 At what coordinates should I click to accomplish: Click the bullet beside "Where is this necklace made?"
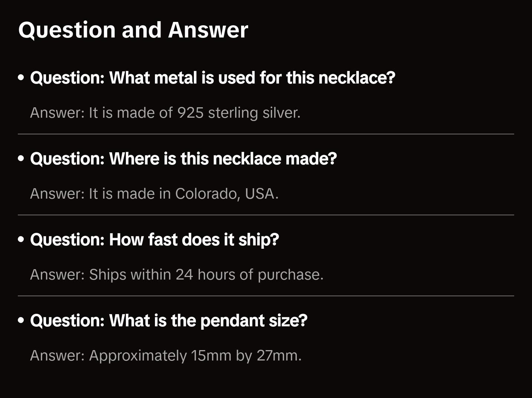tap(21, 159)
